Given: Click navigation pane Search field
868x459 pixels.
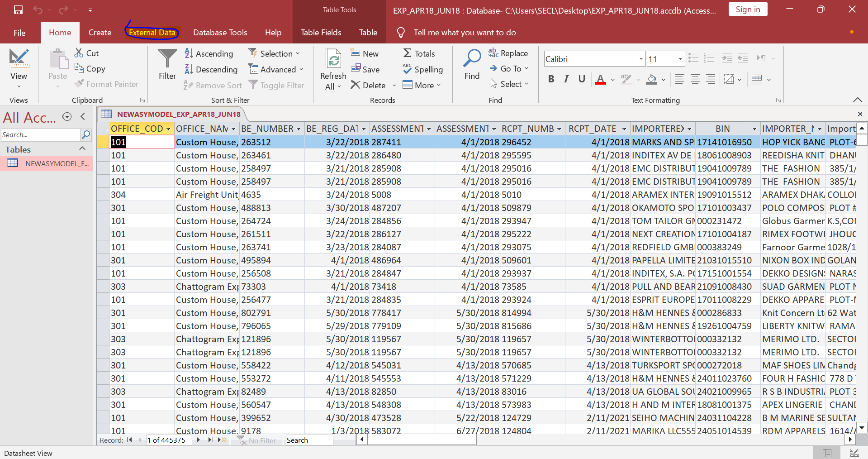Looking at the screenshot, I should tap(40, 134).
